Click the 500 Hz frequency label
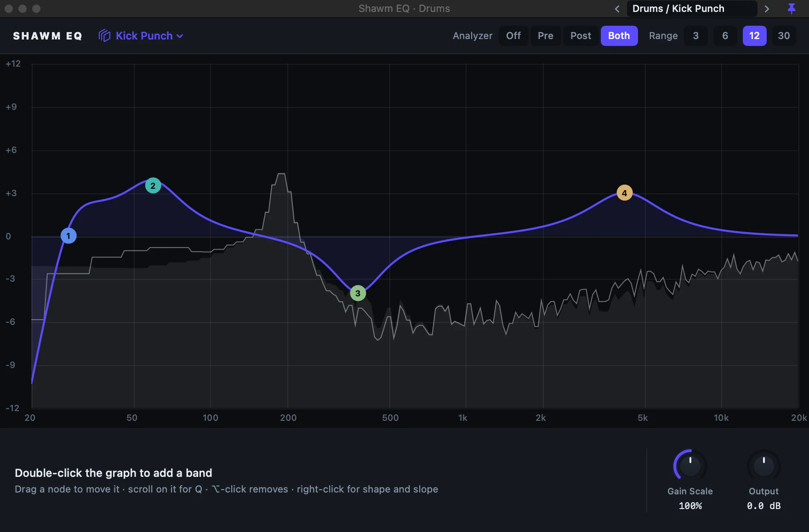 pyautogui.click(x=390, y=418)
